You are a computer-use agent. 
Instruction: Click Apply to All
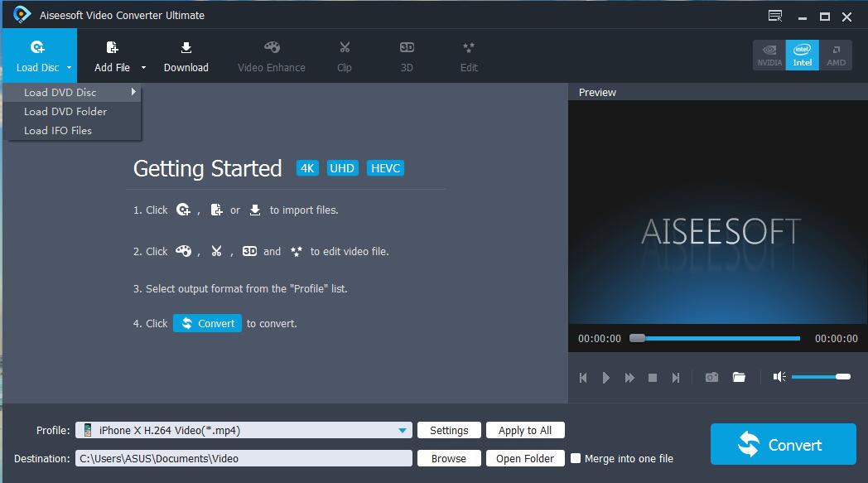click(x=525, y=430)
